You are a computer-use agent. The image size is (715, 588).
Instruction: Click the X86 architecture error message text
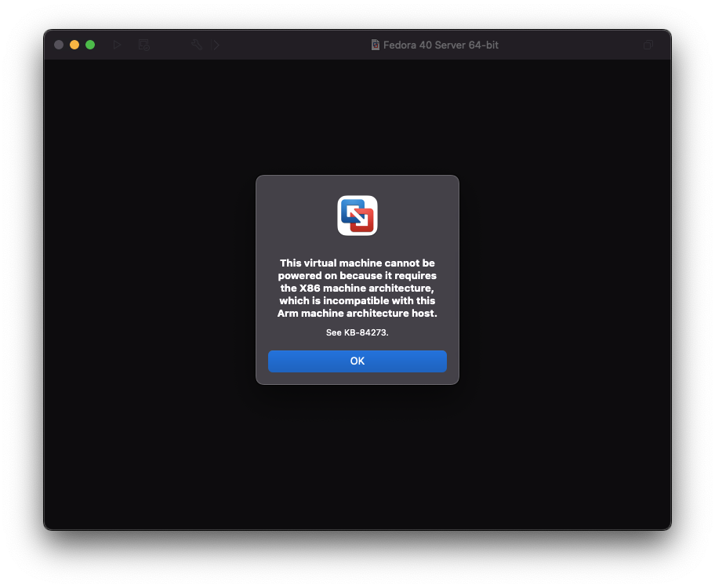coord(357,288)
